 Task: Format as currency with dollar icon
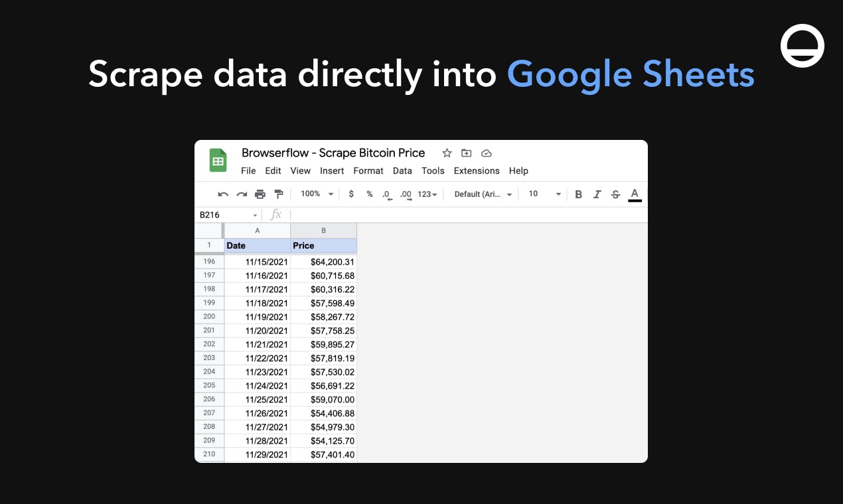pos(351,194)
